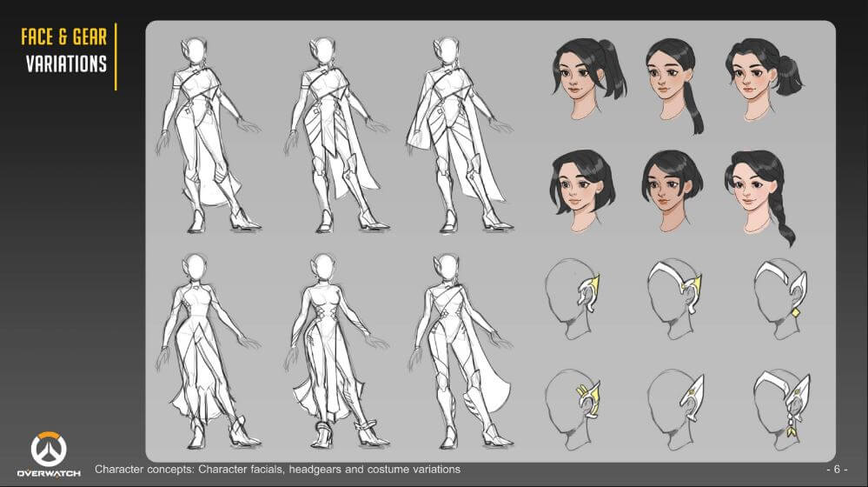868x487 pixels.
Task: Choose the crossed-strap bodysuit costume with side cape
Action: coord(462,352)
